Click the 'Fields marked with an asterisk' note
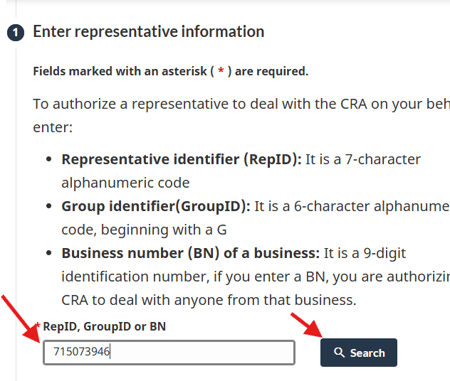Screen dimensions: 450x381 [171, 71]
